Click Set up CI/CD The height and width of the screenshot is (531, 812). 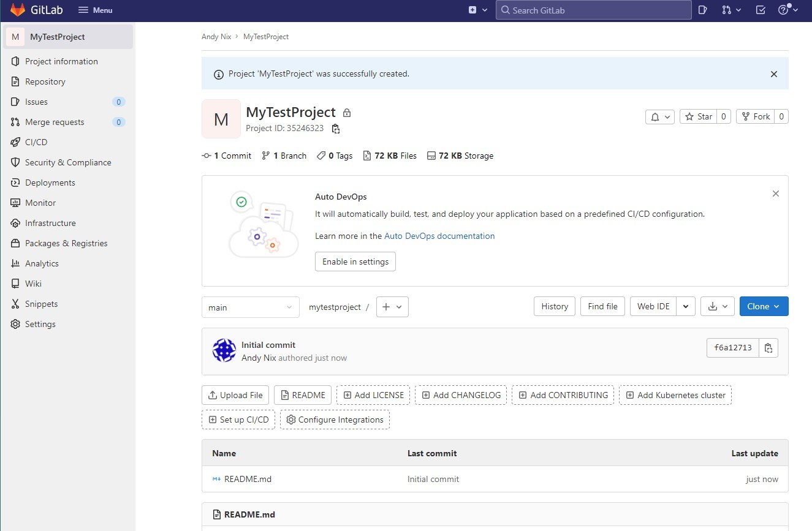(238, 420)
